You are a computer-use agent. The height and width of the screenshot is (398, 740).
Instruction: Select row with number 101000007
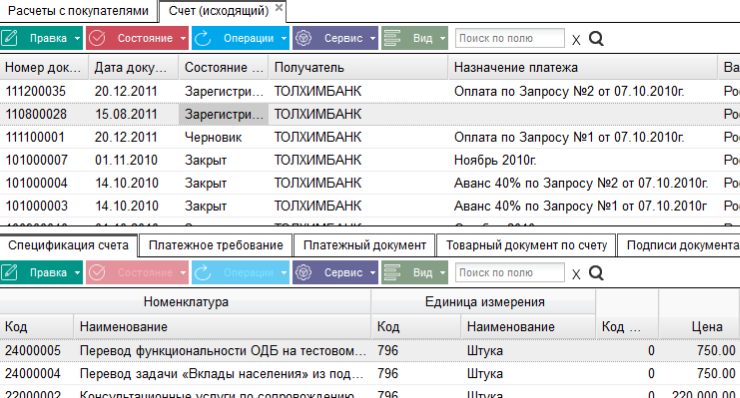(370, 160)
